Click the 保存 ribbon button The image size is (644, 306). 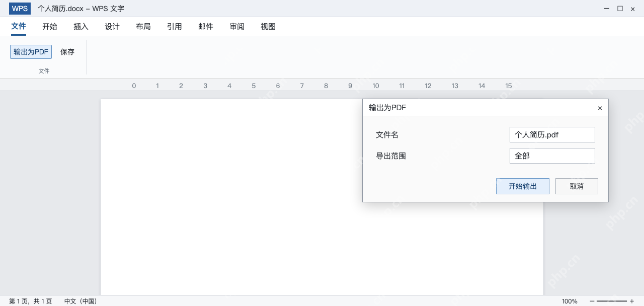(67, 52)
